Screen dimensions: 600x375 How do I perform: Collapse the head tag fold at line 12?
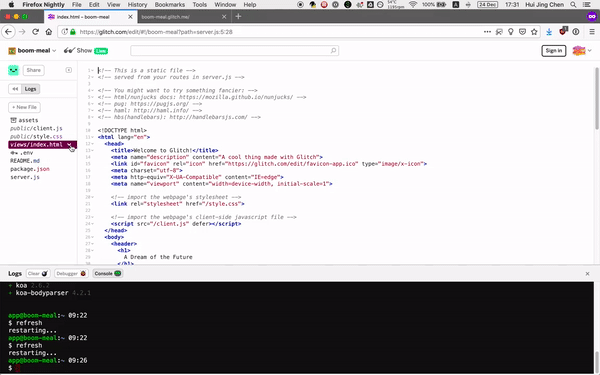[93, 144]
